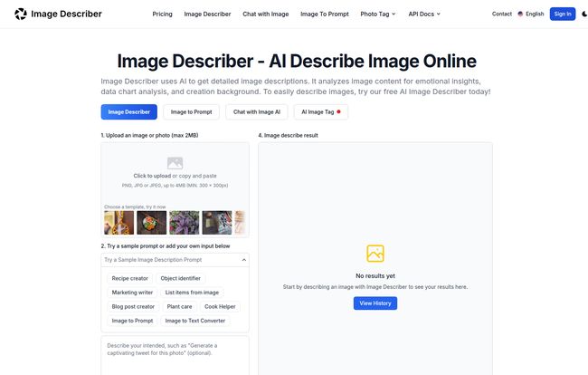Screen dimensions: 588x375
Task: Click '4. Image describe result' label
Action: tap(288, 136)
